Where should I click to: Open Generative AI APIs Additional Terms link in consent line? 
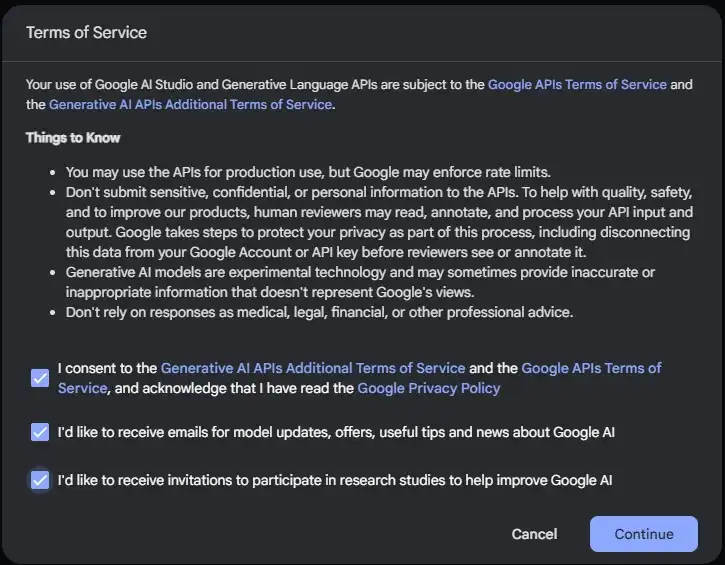(313, 368)
